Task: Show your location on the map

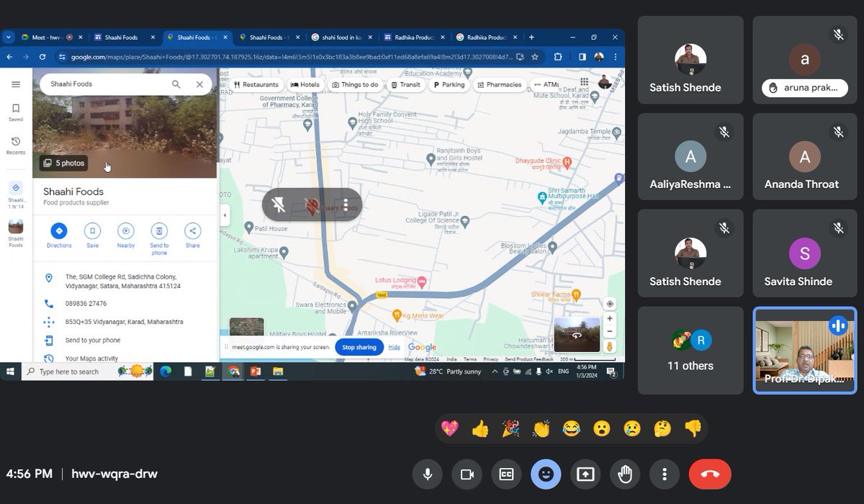Action: (610, 304)
